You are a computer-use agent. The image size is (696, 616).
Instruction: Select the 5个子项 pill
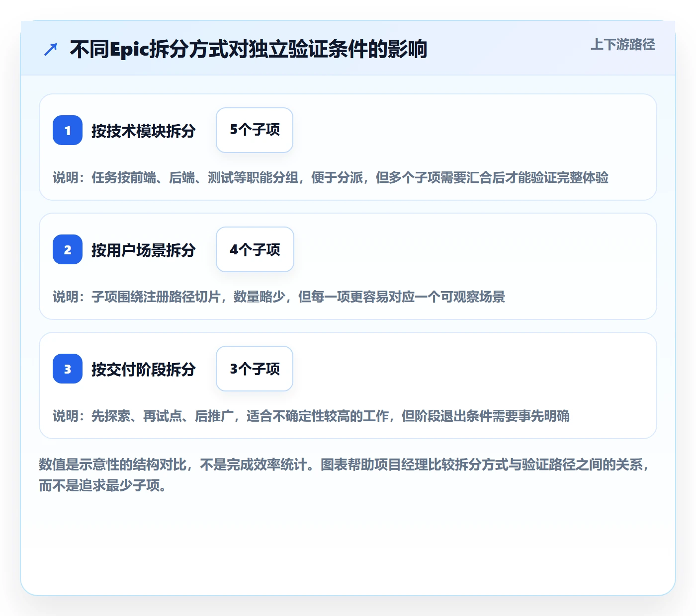(x=255, y=130)
